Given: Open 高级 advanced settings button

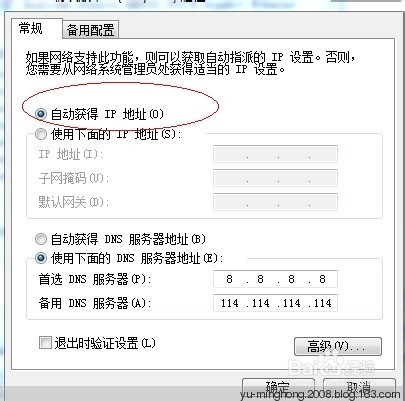Looking at the screenshot, I should [338, 346].
